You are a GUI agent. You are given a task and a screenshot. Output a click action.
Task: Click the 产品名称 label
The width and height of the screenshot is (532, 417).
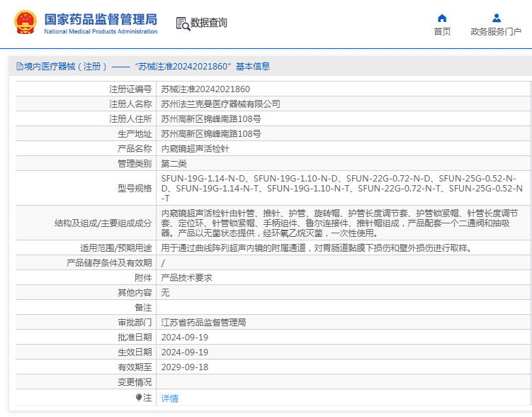pyautogui.click(x=135, y=149)
